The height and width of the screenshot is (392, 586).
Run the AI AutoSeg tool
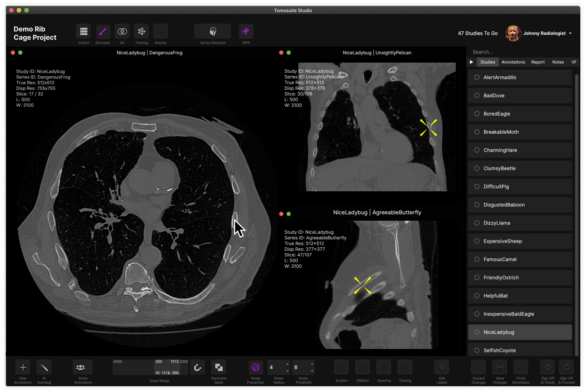pyautogui.click(x=44, y=367)
